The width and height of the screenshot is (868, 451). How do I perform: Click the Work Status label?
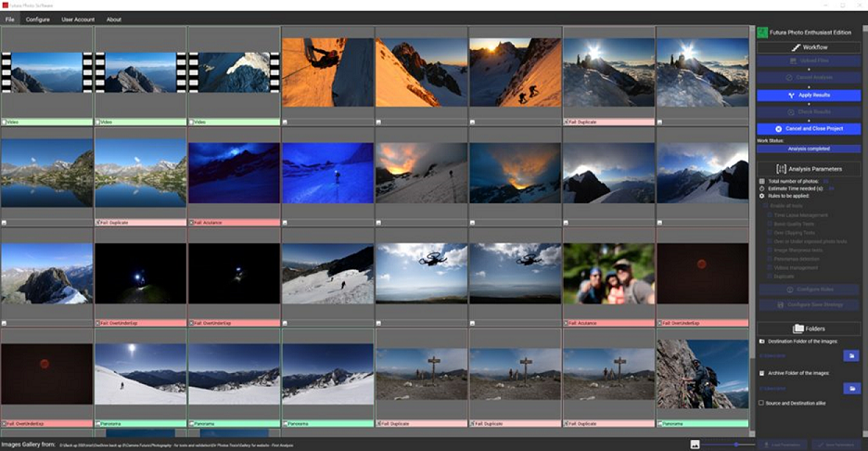(x=769, y=141)
